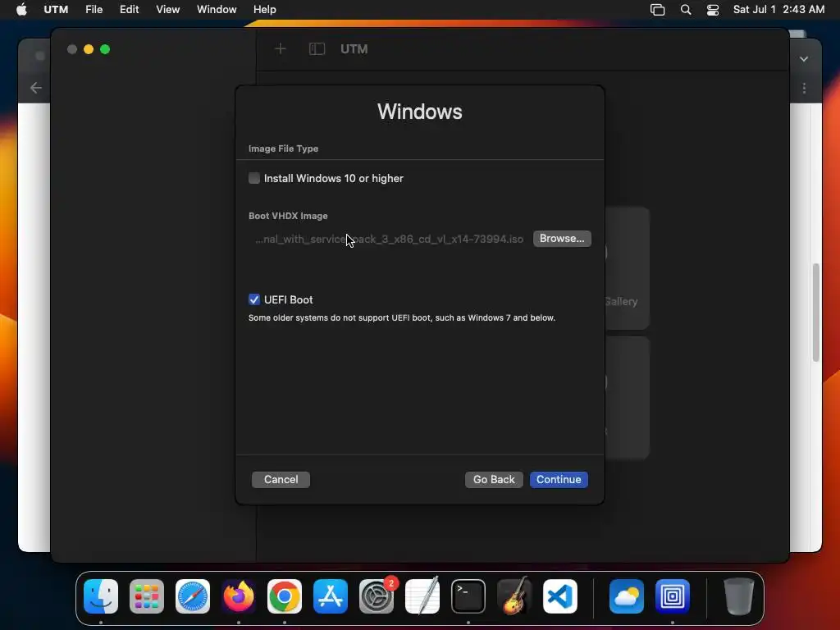Open the Window menu

(217, 10)
